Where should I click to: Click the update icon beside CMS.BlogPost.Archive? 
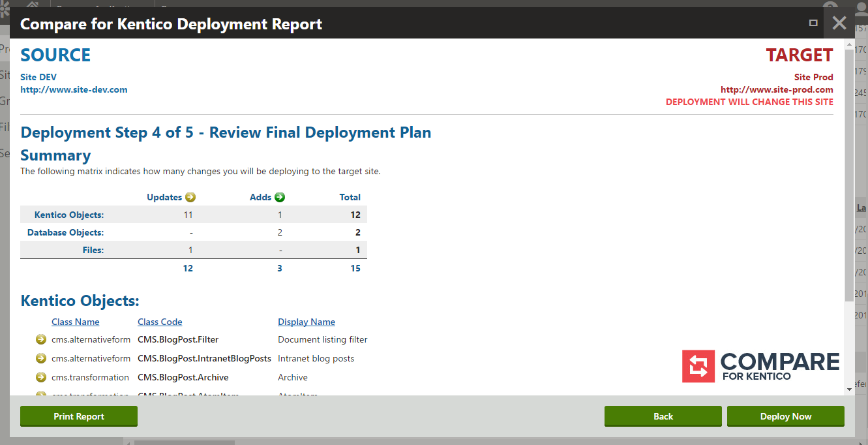pyautogui.click(x=41, y=377)
